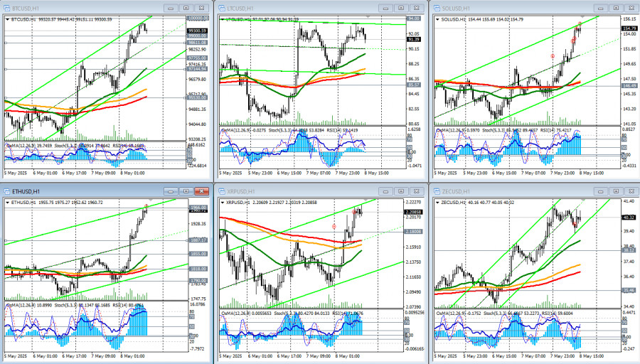
Task: Click the BTCUSD,H1 chart window icon
Action: [x=6, y=8]
